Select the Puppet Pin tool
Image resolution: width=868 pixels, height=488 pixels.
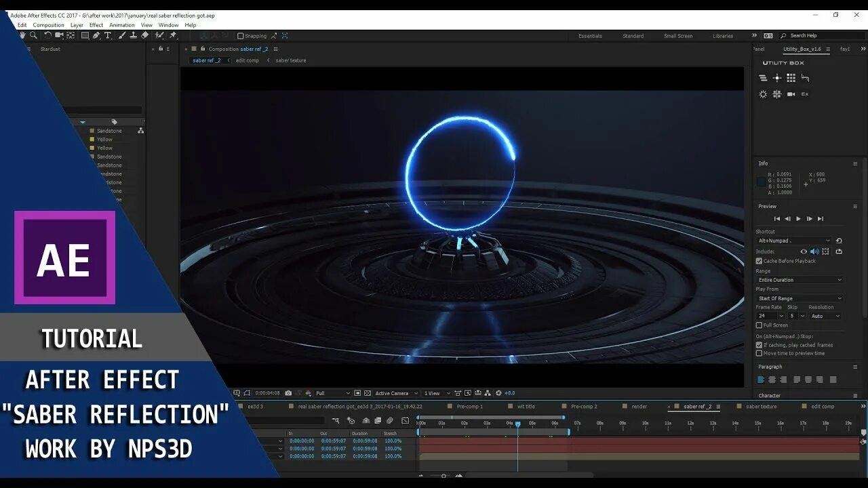(x=173, y=35)
